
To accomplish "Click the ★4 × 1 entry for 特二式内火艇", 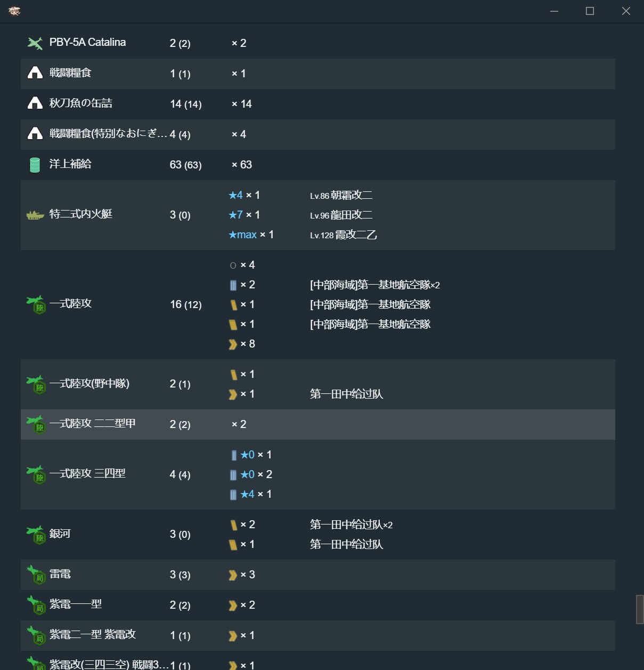I will (244, 196).
